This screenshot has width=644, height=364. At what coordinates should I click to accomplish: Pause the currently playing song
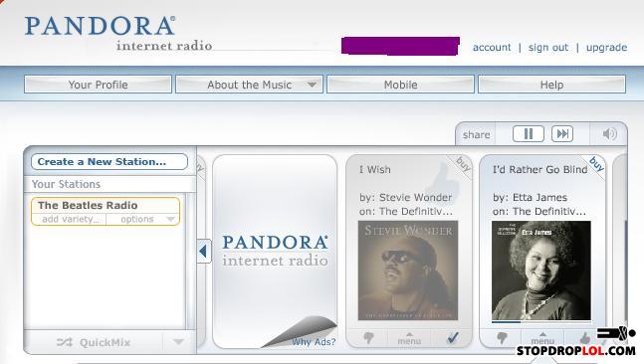(529, 134)
